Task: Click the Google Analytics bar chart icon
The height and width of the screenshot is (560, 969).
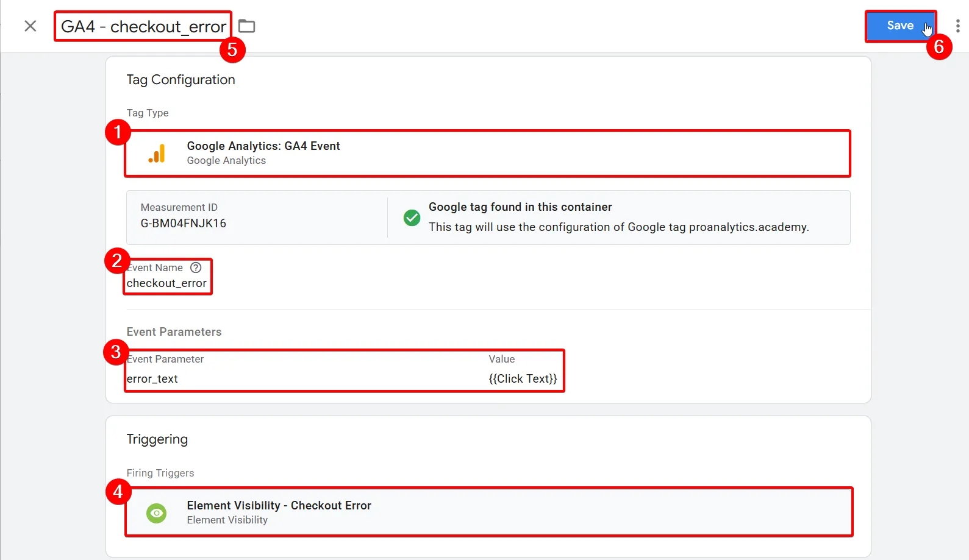Action: (x=157, y=153)
